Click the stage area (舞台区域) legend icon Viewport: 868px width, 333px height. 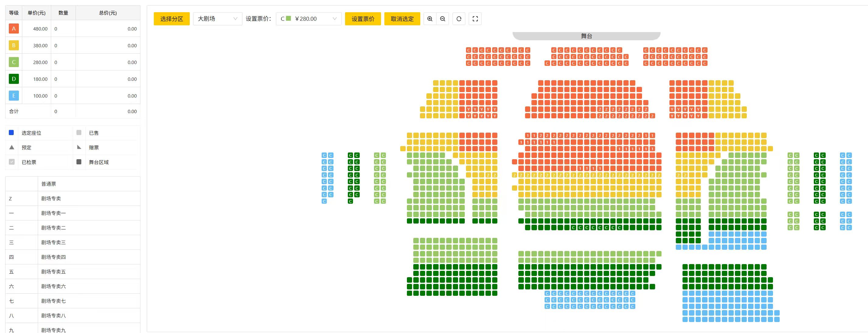[79, 162]
